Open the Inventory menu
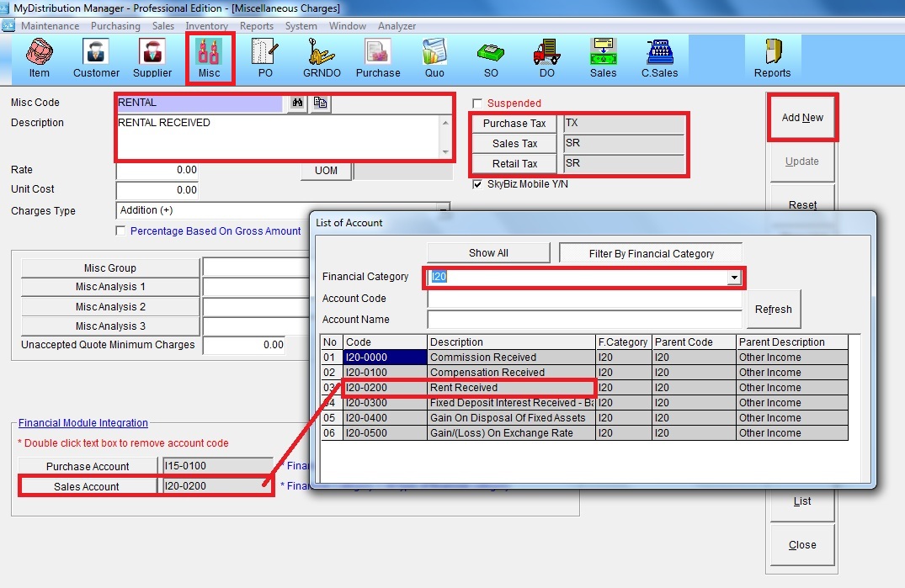The height and width of the screenshot is (588, 905). (x=206, y=26)
